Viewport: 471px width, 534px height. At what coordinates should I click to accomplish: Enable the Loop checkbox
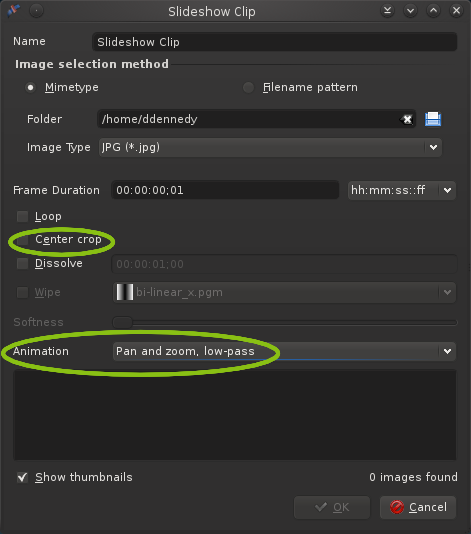coord(22,216)
